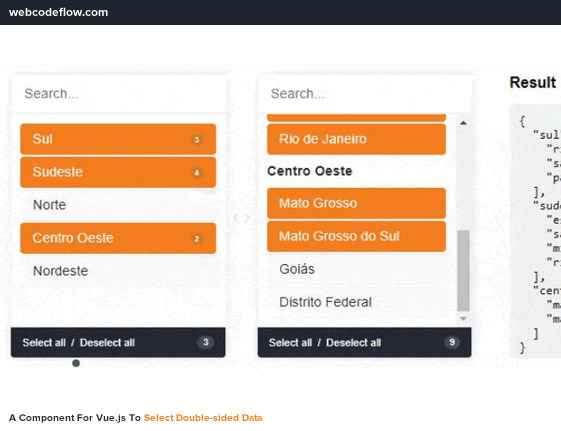
Task: Select the Nordeste region item
Action: 118,271
